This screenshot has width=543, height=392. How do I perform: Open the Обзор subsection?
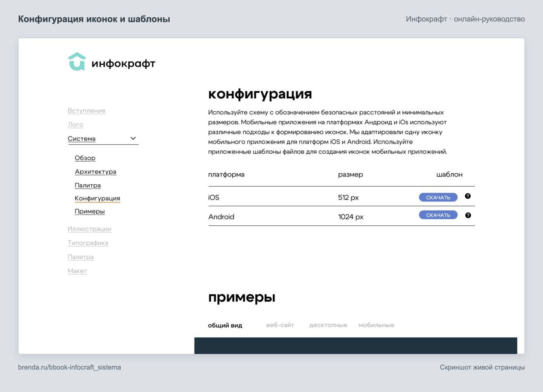pyautogui.click(x=85, y=158)
